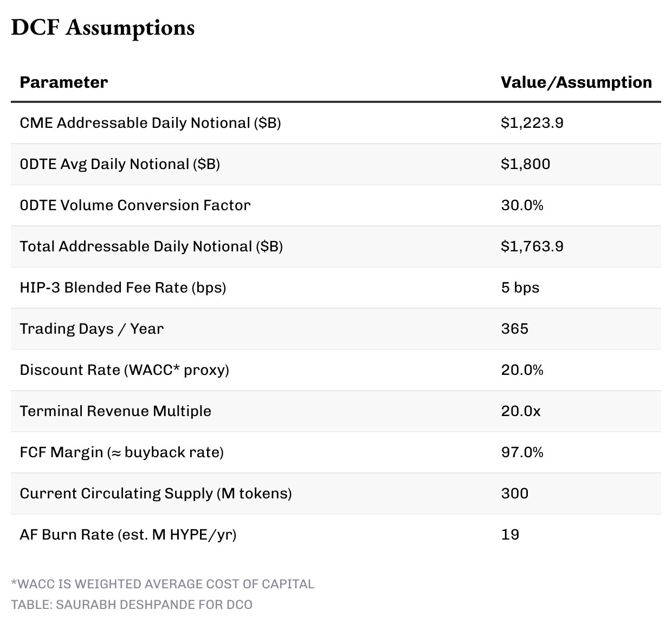
Task: Select the CME Addressable Daily Notional row label
Action: point(150,123)
